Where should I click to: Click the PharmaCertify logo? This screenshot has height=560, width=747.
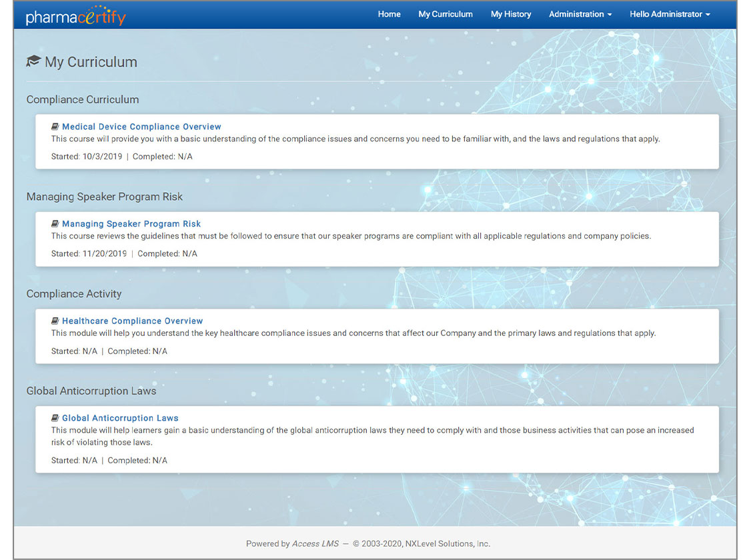pyautogui.click(x=75, y=16)
